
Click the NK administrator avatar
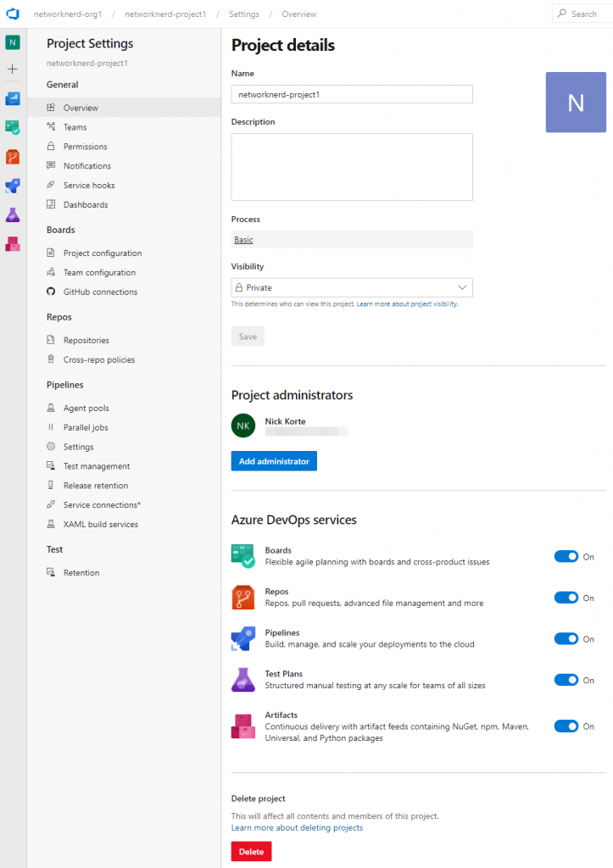pos(243,426)
